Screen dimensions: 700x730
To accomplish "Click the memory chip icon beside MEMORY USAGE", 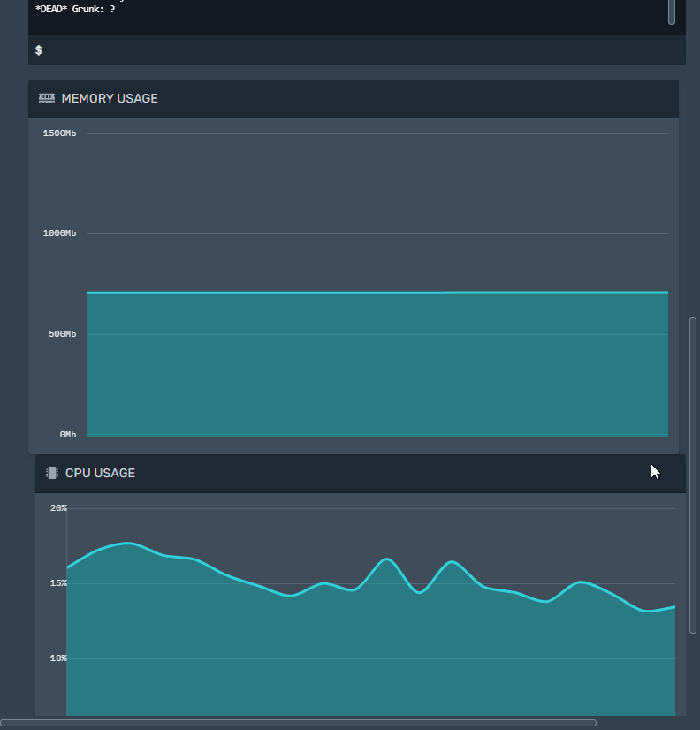I will coord(47,98).
